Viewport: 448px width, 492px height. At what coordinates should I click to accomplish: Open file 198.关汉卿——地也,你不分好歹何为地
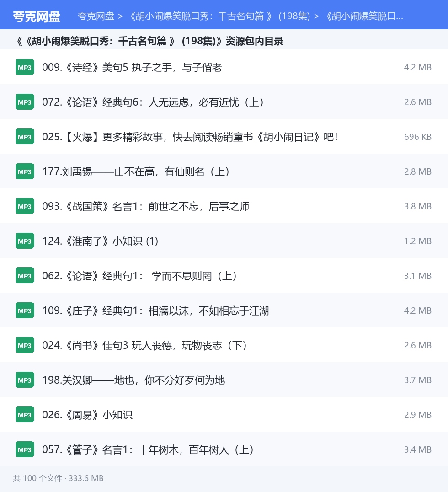click(133, 380)
